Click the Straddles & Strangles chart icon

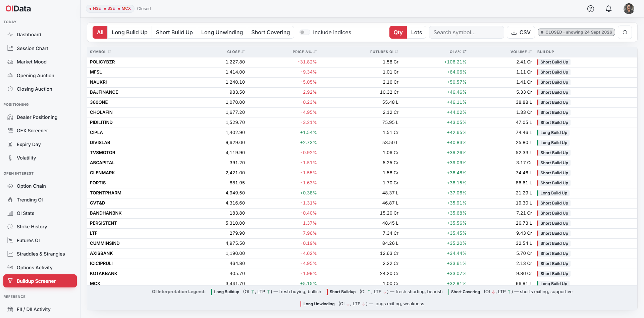point(10,254)
